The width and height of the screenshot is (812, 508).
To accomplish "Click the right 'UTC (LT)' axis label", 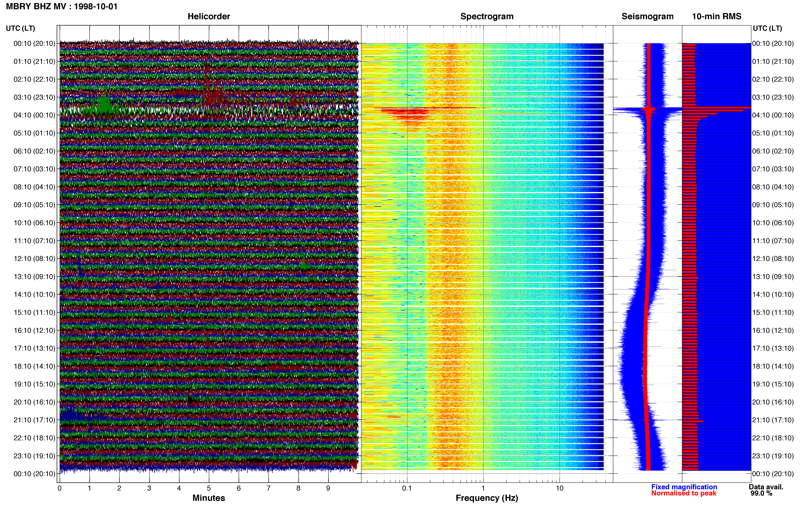I will [767, 28].
